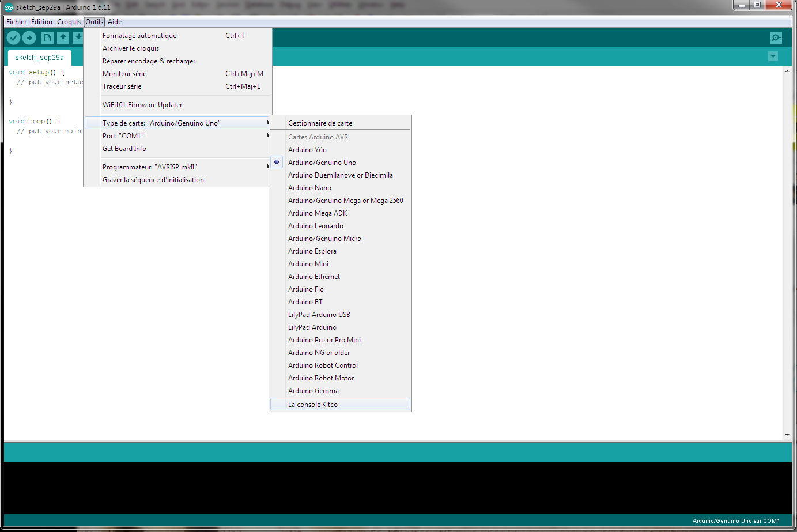Open the Croquis menu
Image resolution: width=797 pixels, height=532 pixels.
click(69, 22)
